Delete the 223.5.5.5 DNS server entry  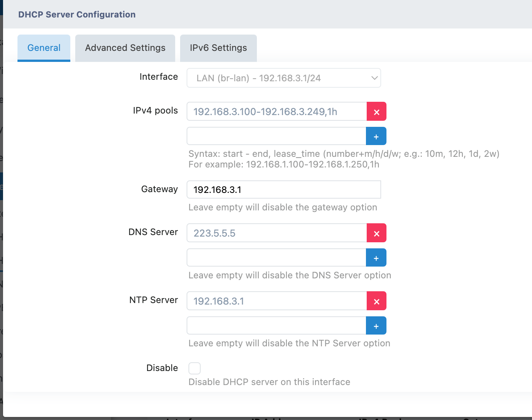376,233
